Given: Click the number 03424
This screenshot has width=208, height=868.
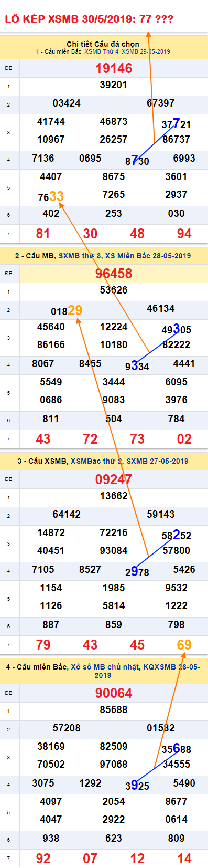Looking at the screenshot, I should tap(67, 103).
